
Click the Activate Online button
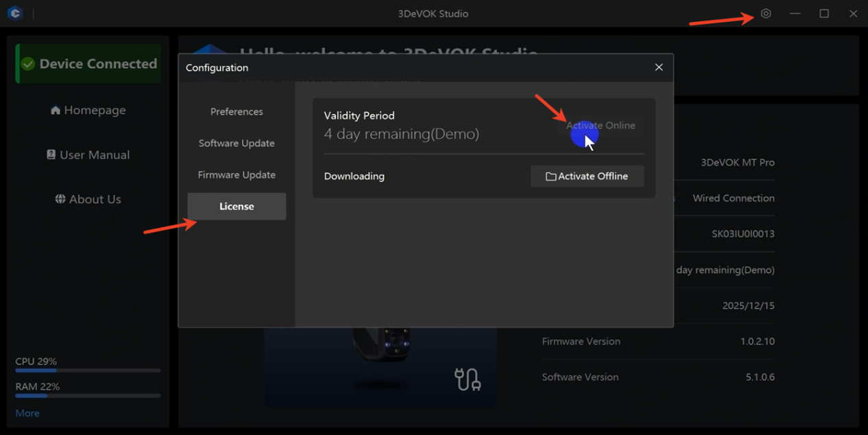click(x=601, y=126)
